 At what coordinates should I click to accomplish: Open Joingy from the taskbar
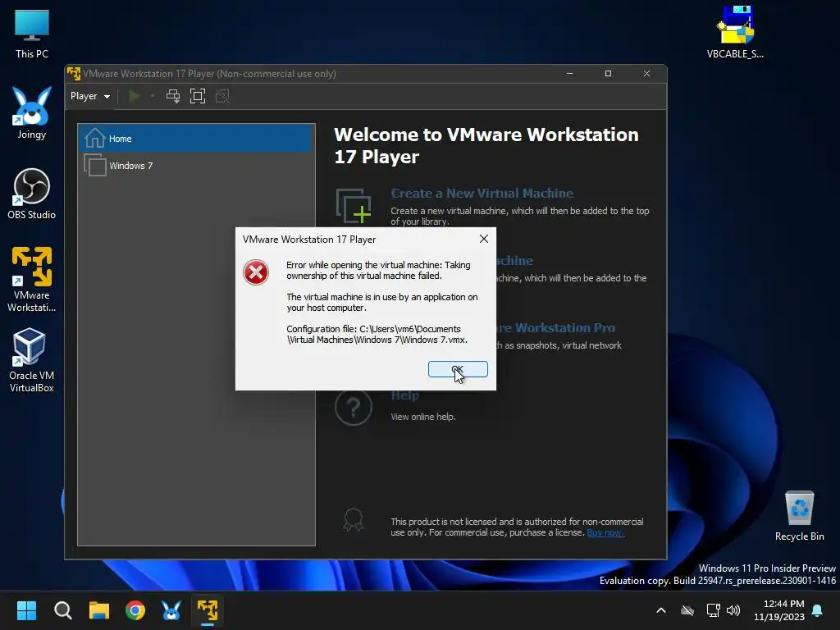click(171, 610)
